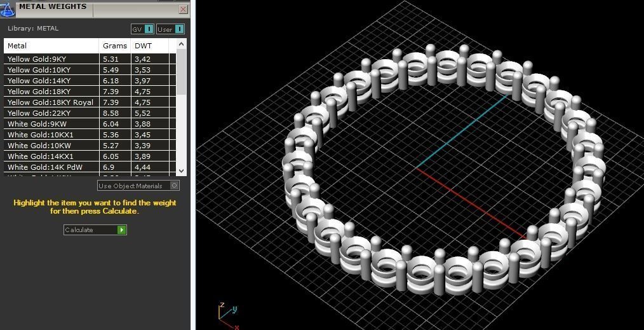Toggle the GV library switch
The width and height of the screenshot is (644, 330).
(x=142, y=29)
